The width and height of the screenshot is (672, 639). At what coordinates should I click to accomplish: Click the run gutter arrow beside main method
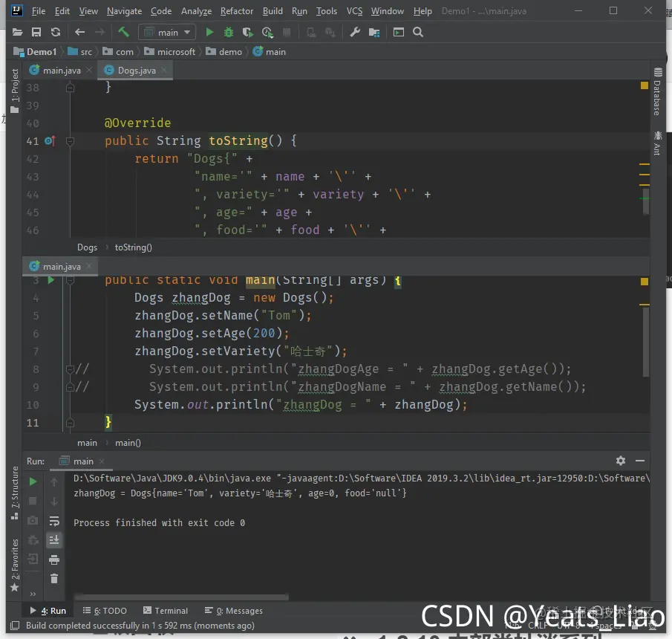point(51,280)
